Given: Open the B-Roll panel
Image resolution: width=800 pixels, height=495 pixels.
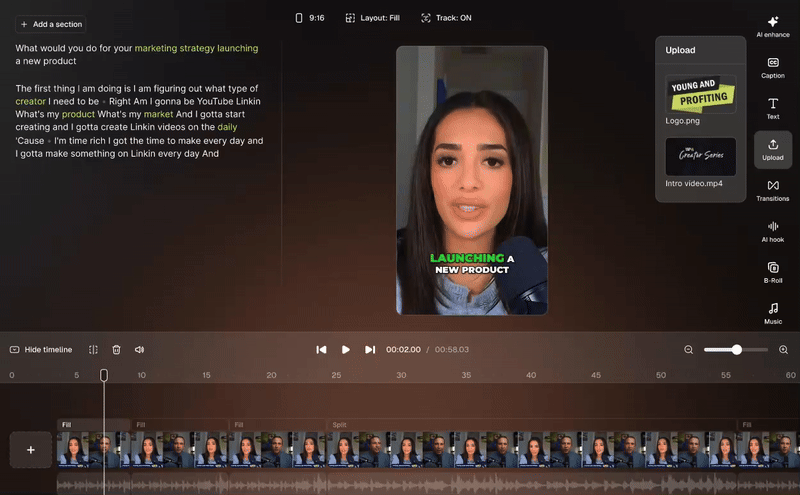Looking at the screenshot, I should click(772, 273).
